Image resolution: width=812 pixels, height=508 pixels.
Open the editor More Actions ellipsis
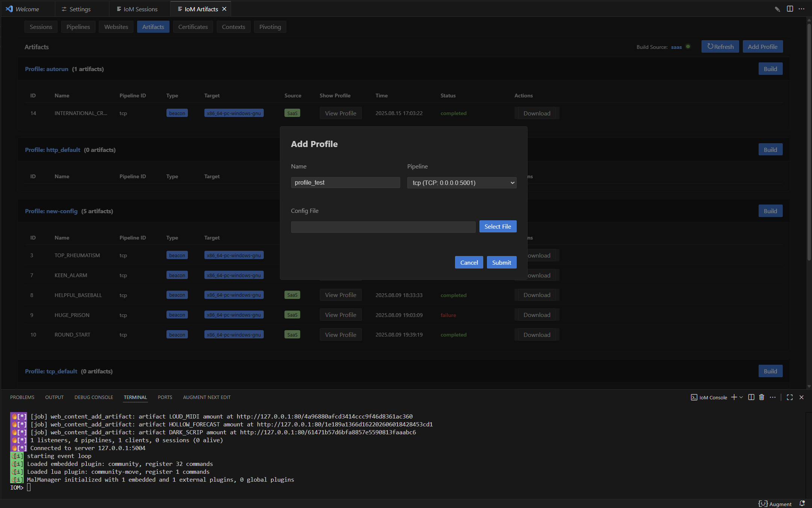801,9
